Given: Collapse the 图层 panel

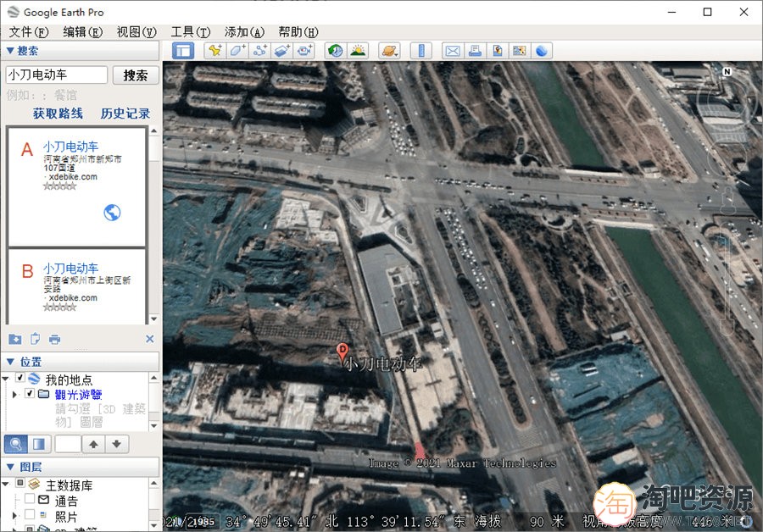Looking at the screenshot, I should point(10,467).
